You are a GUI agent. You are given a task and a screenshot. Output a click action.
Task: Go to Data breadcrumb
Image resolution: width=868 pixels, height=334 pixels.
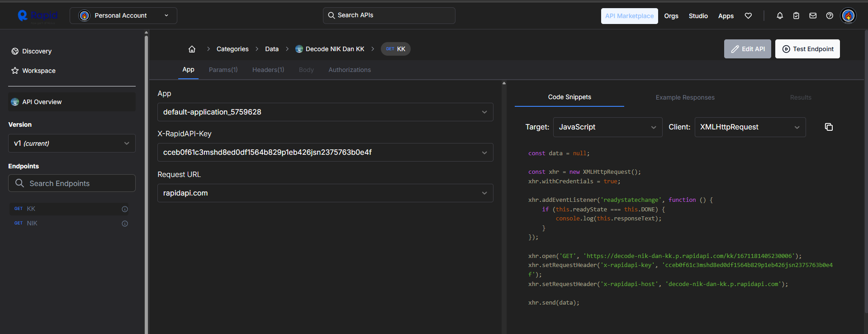[272, 49]
